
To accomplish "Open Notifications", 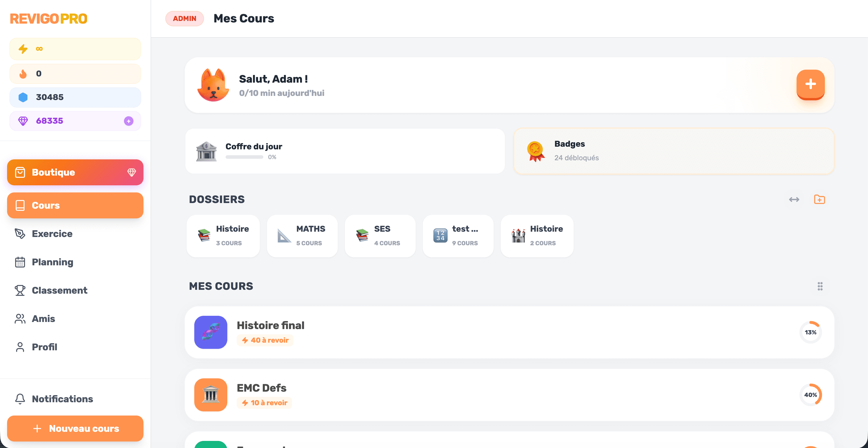I will pyautogui.click(x=75, y=399).
